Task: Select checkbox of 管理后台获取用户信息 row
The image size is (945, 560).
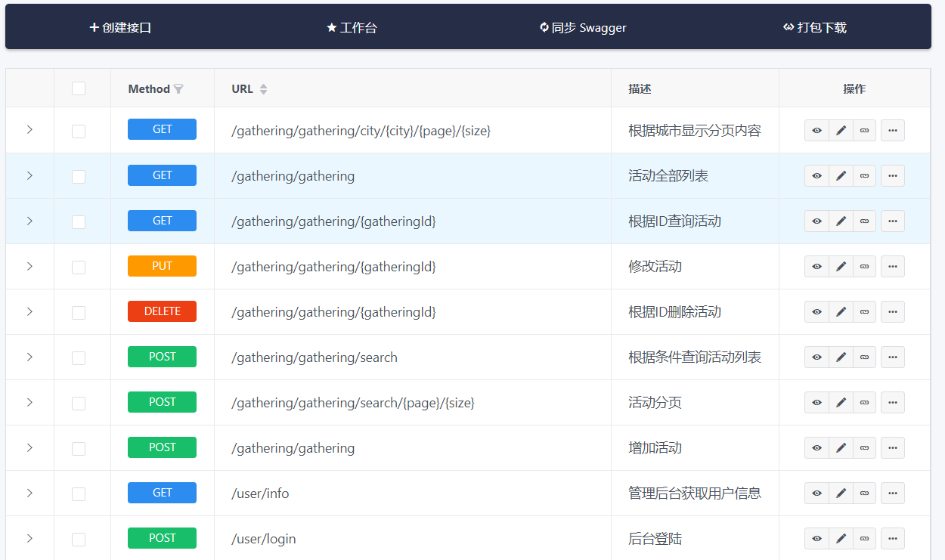Action: (79, 493)
